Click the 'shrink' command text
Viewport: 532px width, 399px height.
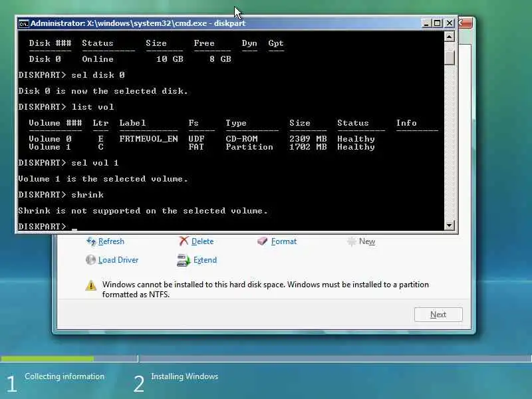point(88,195)
